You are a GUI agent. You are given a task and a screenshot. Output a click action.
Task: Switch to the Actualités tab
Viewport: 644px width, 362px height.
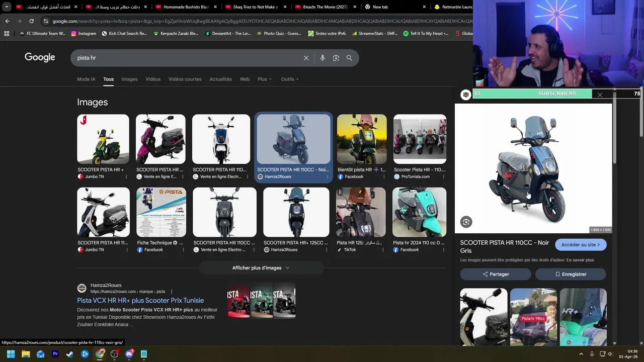(x=221, y=79)
